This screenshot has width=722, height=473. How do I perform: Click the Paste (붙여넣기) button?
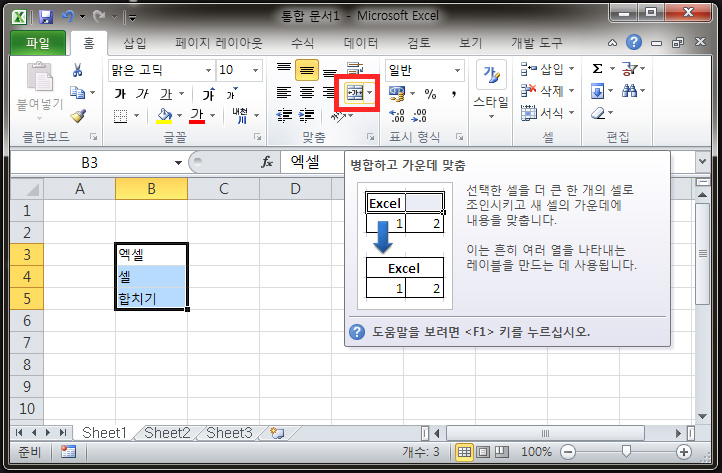pos(40,88)
